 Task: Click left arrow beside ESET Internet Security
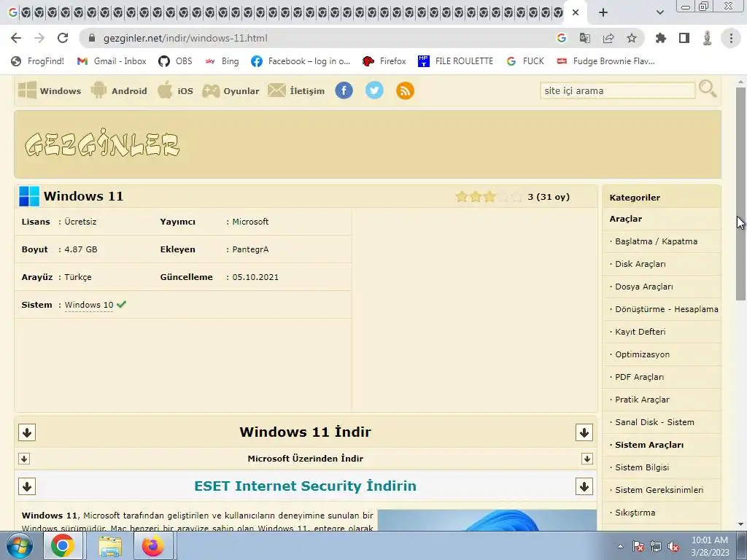(x=27, y=486)
